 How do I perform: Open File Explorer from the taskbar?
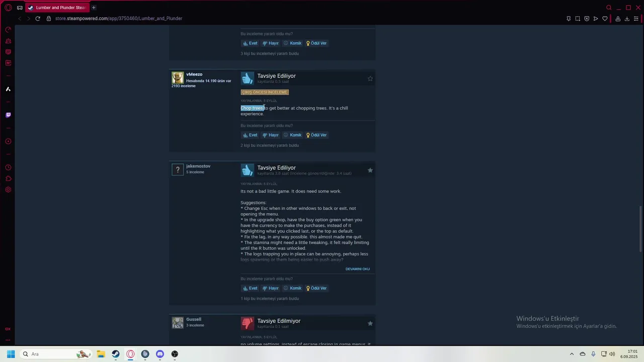(101, 354)
